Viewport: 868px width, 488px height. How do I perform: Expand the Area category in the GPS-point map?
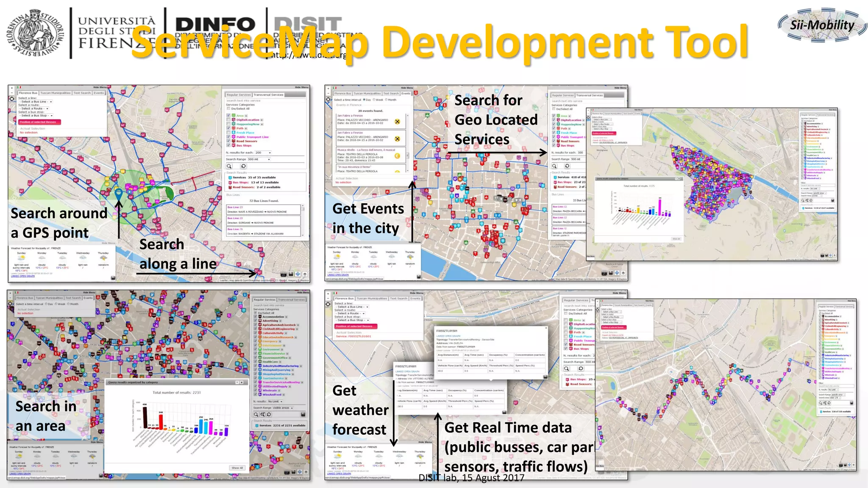[x=246, y=116]
